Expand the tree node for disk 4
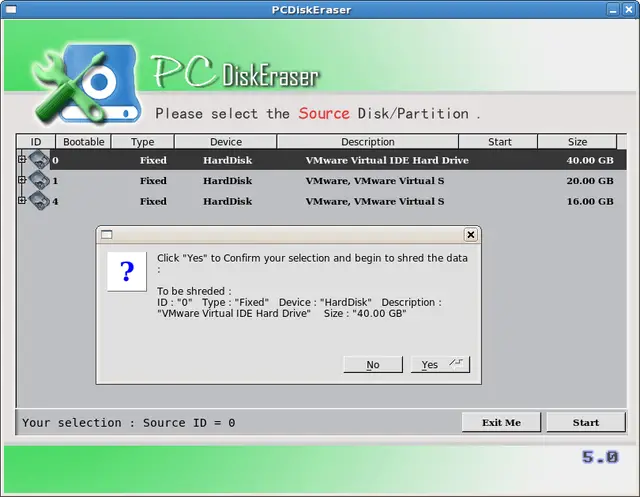Viewport: 640px width, 497px height. click(22, 200)
